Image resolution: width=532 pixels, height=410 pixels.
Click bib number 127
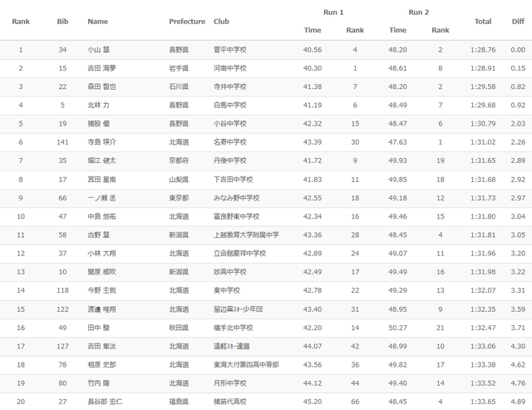point(62,346)
